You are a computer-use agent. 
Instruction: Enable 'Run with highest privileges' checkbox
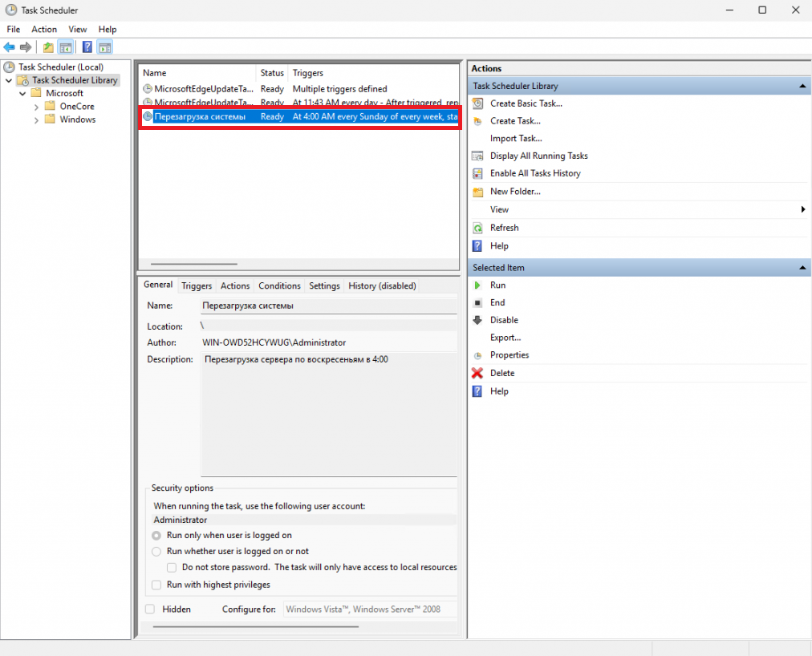click(x=156, y=585)
